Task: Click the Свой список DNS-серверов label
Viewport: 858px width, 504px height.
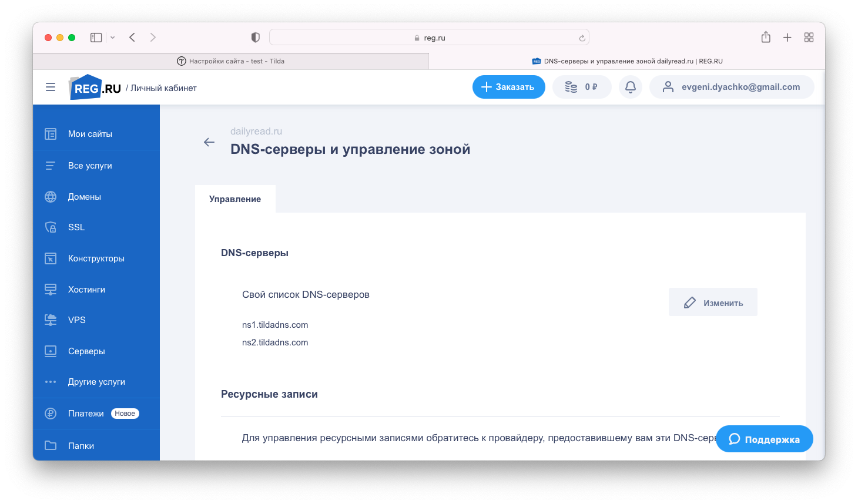Action: 306,295
